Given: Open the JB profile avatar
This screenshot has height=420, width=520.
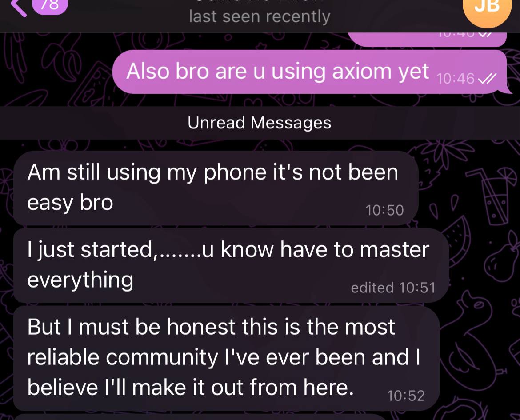Looking at the screenshot, I should click(x=487, y=9).
